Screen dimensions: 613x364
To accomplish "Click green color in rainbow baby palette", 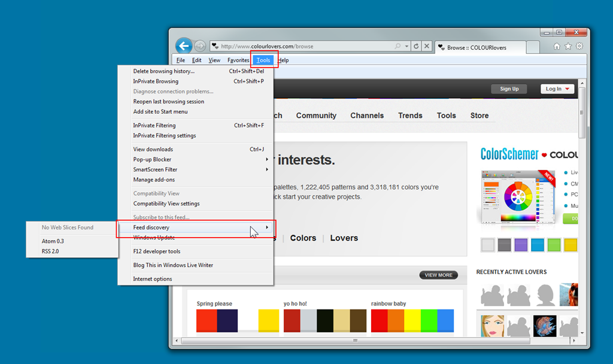I will click(x=429, y=321).
